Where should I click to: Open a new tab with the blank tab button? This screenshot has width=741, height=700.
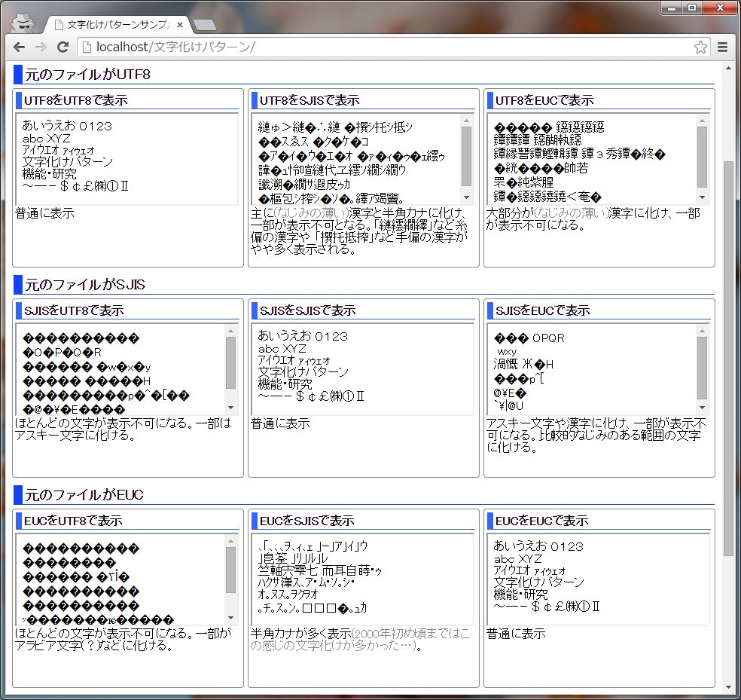pyautogui.click(x=203, y=25)
